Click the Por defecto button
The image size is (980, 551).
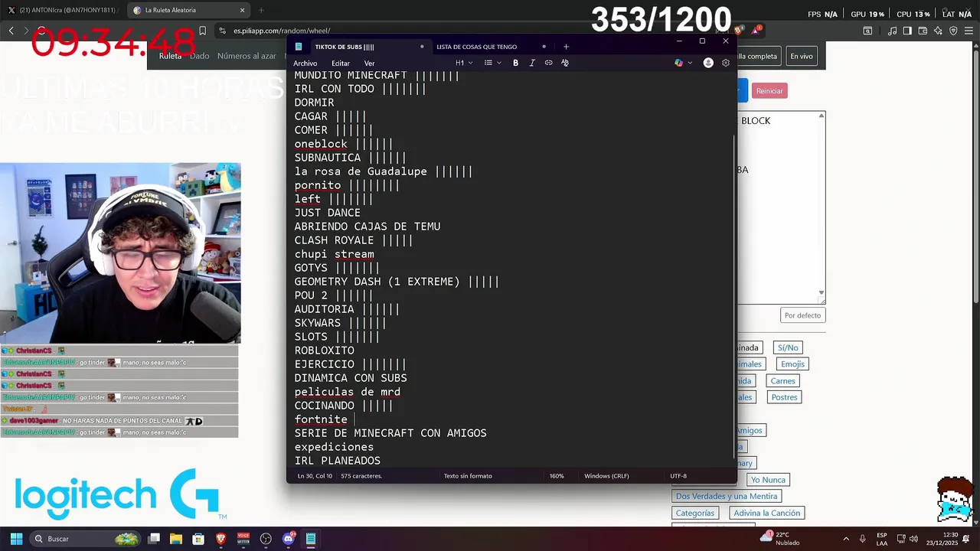coord(802,315)
